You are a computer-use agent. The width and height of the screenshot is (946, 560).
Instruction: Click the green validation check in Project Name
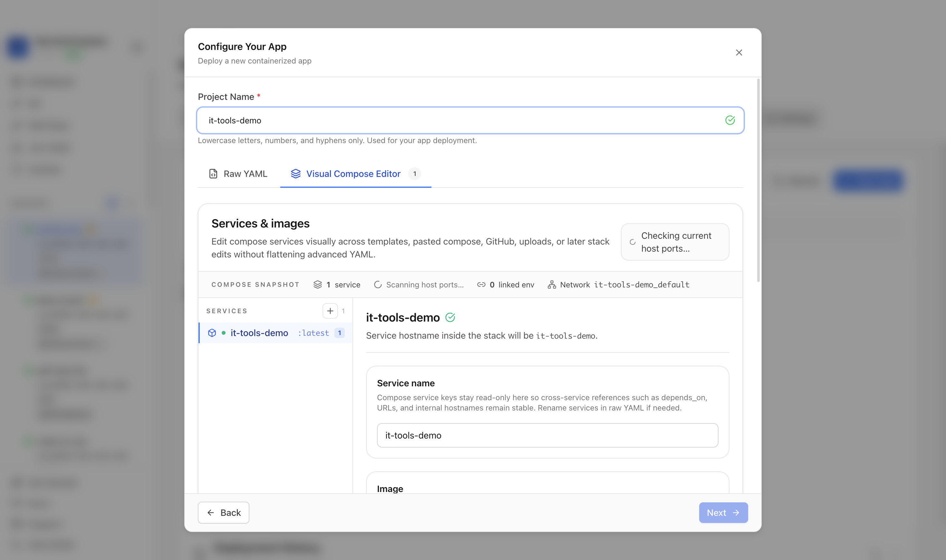click(x=730, y=121)
